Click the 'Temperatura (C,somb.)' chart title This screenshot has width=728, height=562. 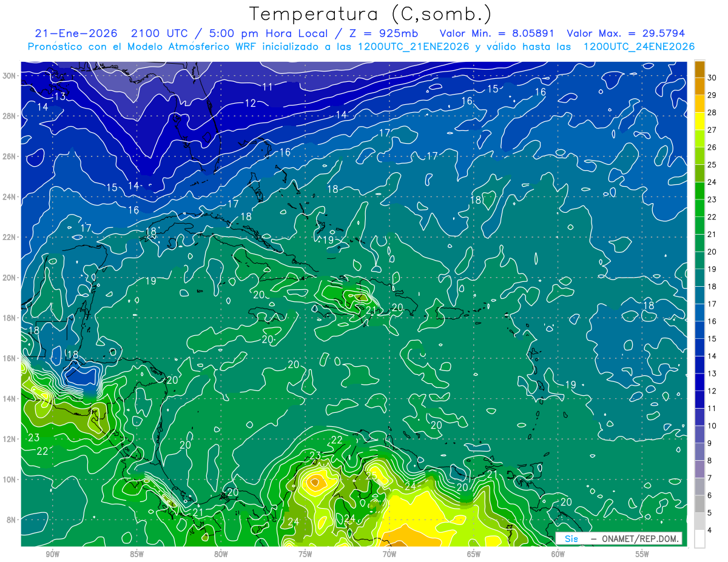[370, 15]
